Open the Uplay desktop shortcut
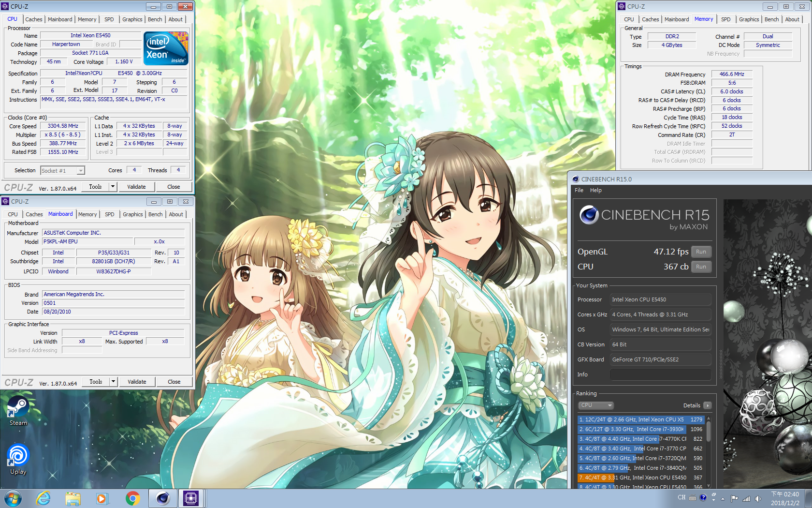812x508 pixels. pyautogui.click(x=18, y=459)
